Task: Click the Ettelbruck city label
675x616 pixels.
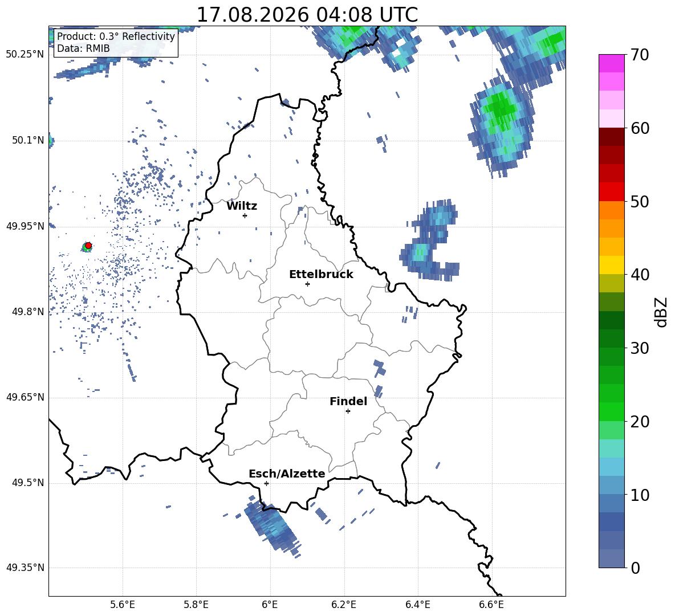Action: 321,275
